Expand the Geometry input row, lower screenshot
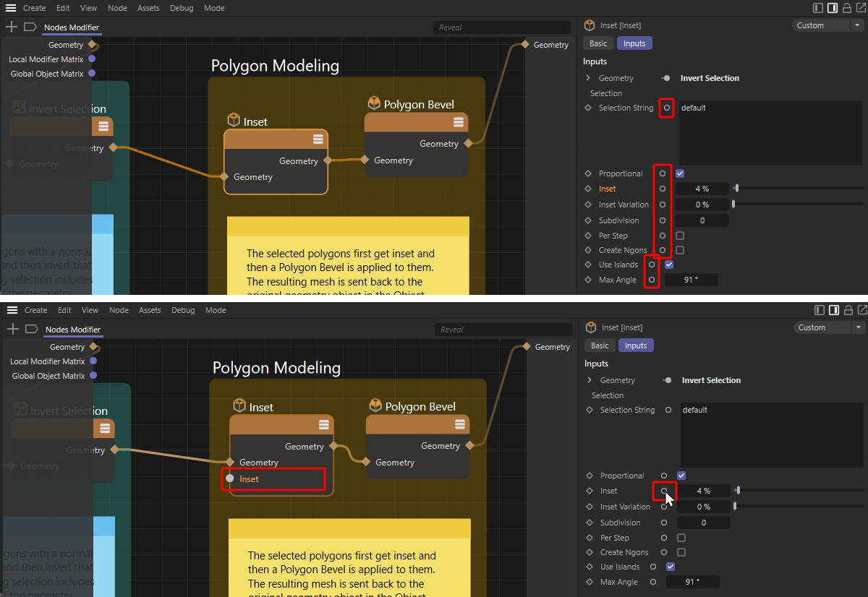The width and height of the screenshot is (868, 597). (590, 380)
